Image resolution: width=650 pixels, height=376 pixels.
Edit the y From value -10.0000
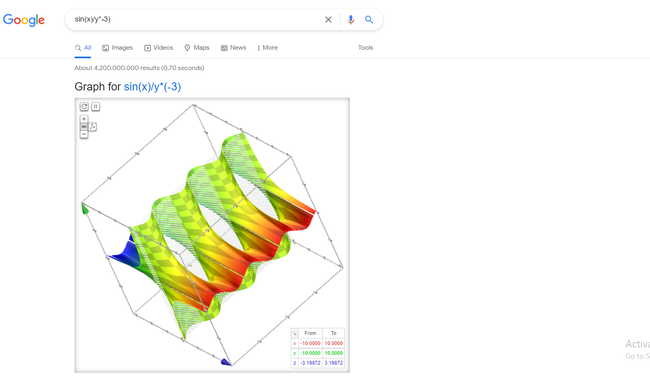310,353
